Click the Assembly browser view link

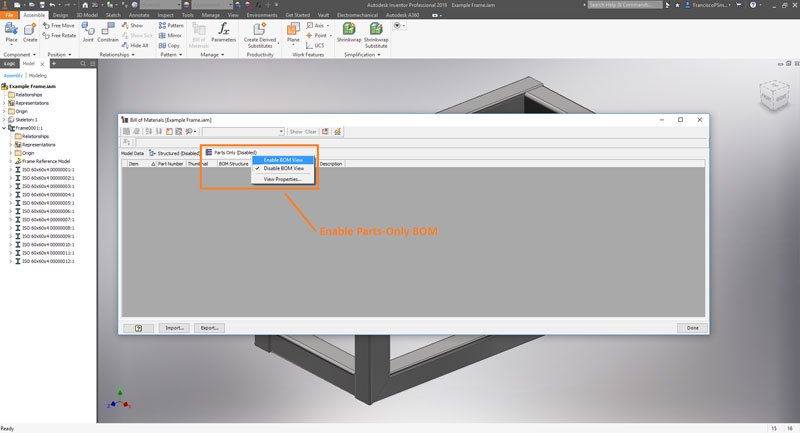[13, 75]
